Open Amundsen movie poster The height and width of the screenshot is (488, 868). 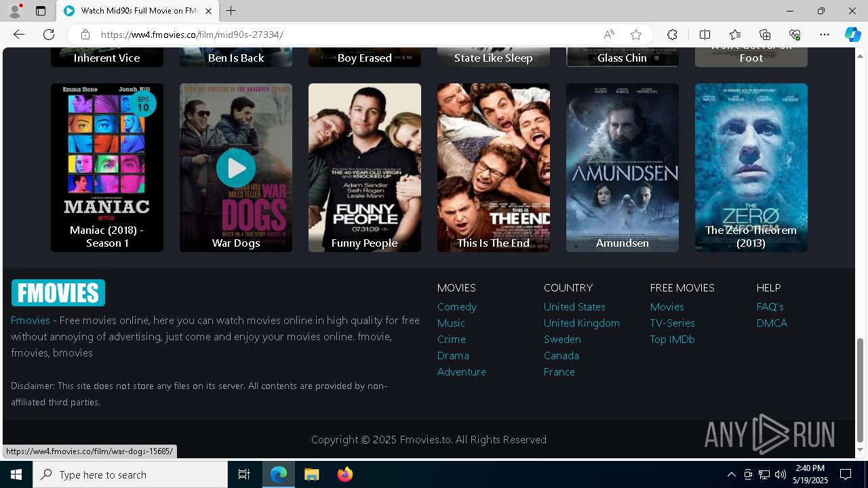click(x=623, y=167)
